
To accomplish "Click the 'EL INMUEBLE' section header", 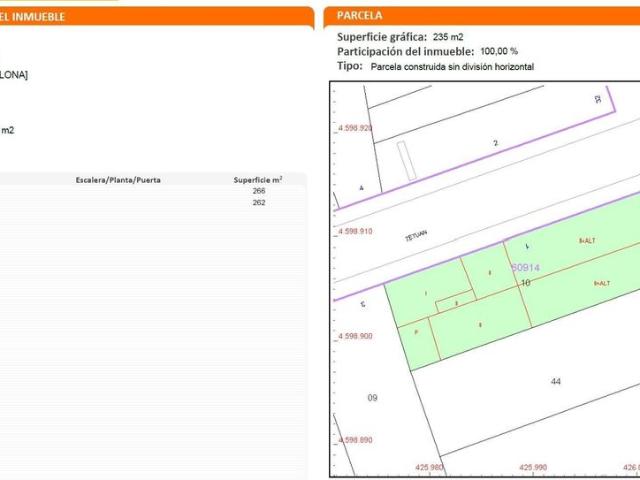I will click(32, 17).
